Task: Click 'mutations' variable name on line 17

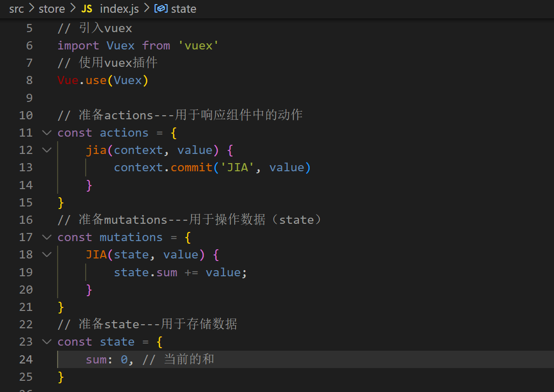Action: tap(131, 238)
